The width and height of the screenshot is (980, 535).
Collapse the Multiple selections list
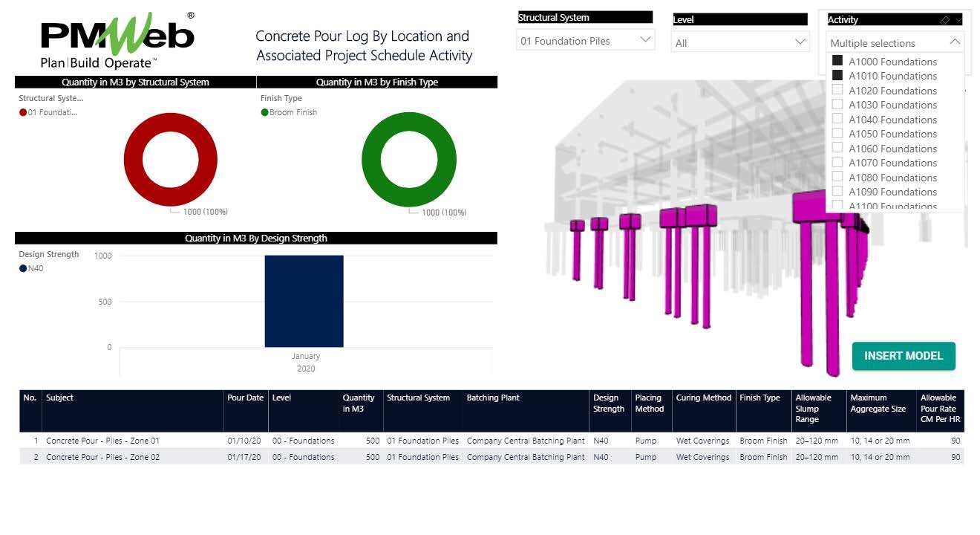[x=955, y=42]
